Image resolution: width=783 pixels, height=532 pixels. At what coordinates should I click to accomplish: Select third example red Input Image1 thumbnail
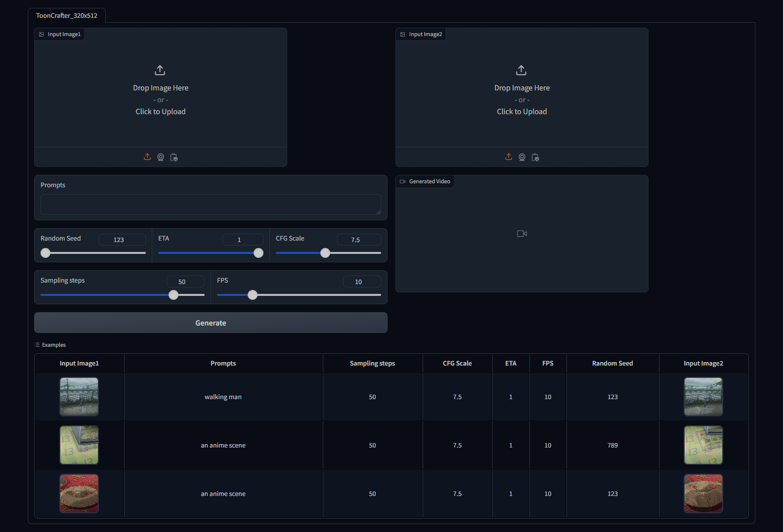pyautogui.click(x=79, y=493)
